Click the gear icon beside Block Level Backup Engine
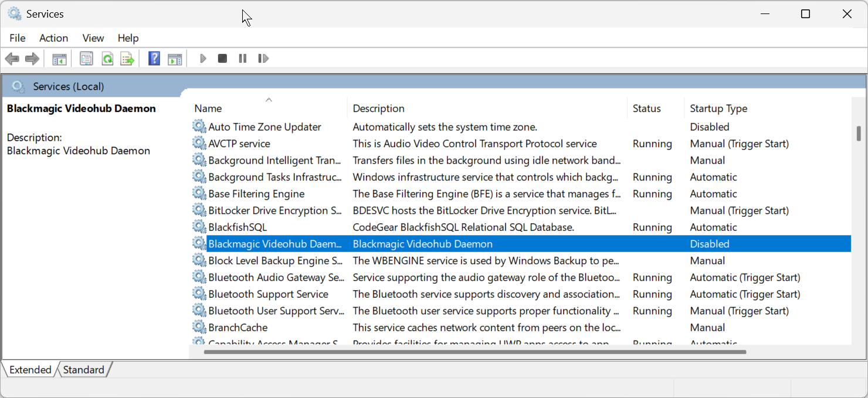Image resolution: width=868 pixels, height=398 pixels. click(x=199, y=261)
